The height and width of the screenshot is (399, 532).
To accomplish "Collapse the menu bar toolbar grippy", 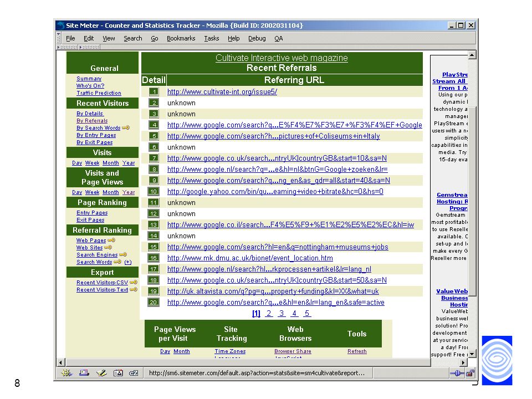I will 59,38.
